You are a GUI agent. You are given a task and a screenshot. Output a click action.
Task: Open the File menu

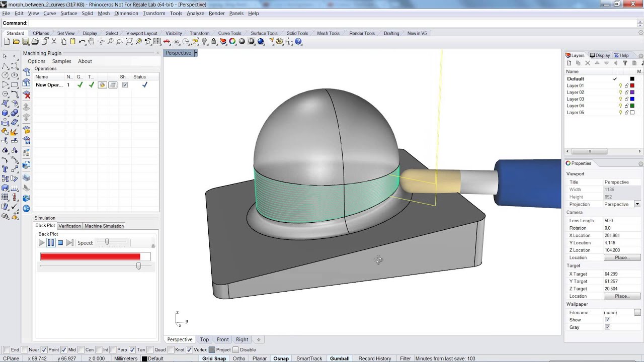pos(6,14)
